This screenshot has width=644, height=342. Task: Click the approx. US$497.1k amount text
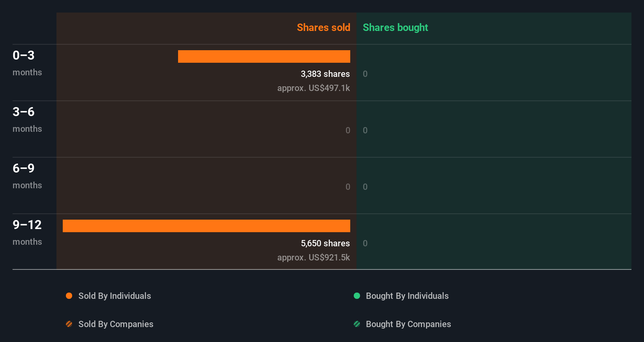(313, 88)
